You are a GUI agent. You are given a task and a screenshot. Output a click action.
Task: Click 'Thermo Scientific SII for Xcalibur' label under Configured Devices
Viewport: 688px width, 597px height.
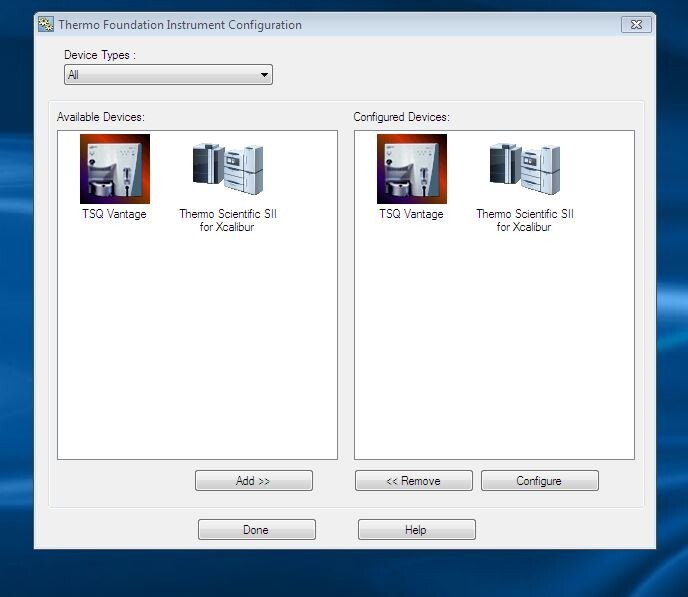pos(525,220)
